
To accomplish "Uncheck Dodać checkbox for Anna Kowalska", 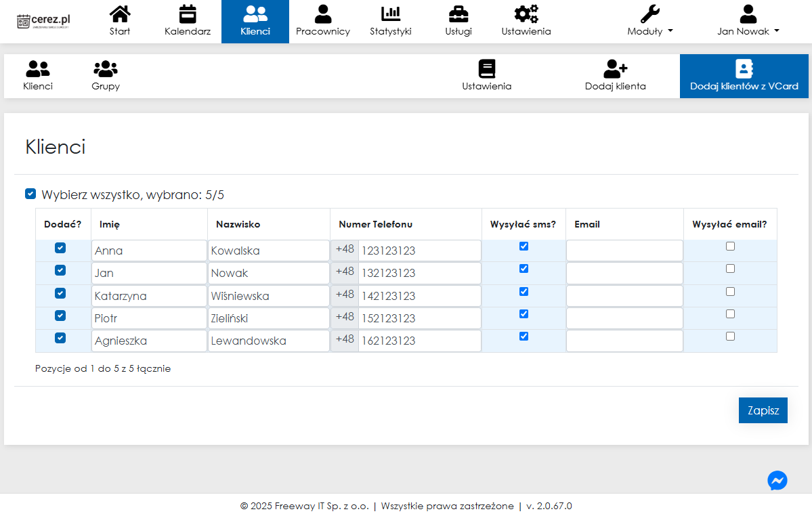I will 60,248.
